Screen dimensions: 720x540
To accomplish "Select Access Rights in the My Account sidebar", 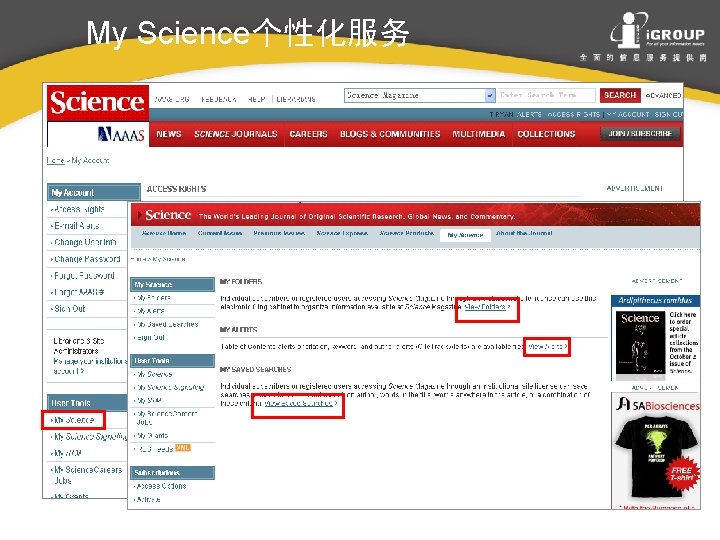I will click(79, 209).
